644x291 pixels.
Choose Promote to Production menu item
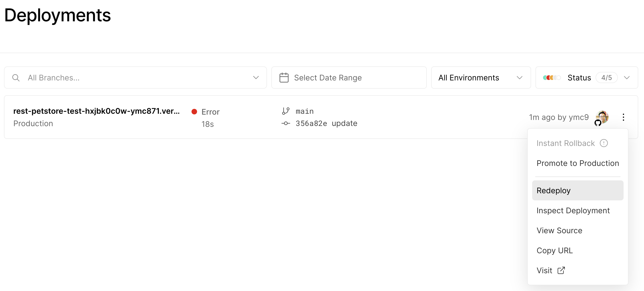point(577,163)
